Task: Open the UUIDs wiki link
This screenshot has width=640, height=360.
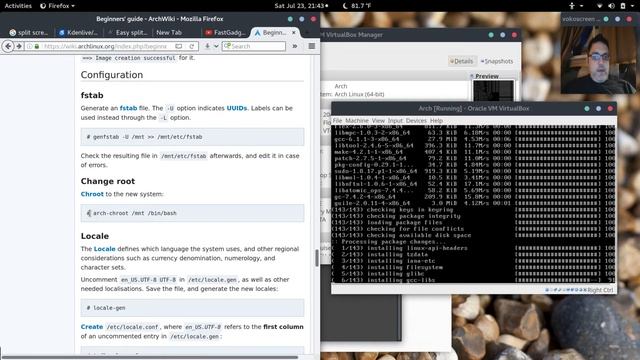Action: [x=237, y=108]
